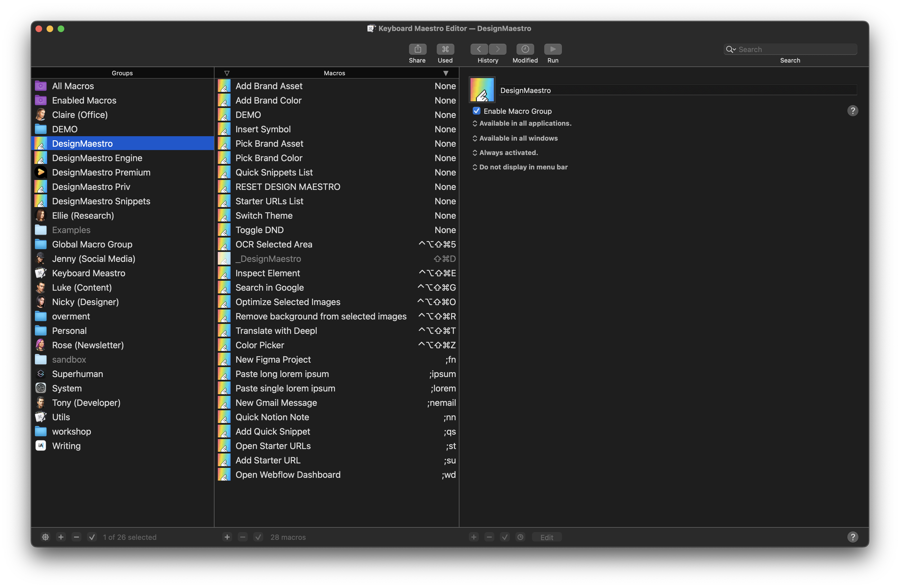Add new macro group with plus
This screenshot has height=588, width=900.
(x=61, y=537)
